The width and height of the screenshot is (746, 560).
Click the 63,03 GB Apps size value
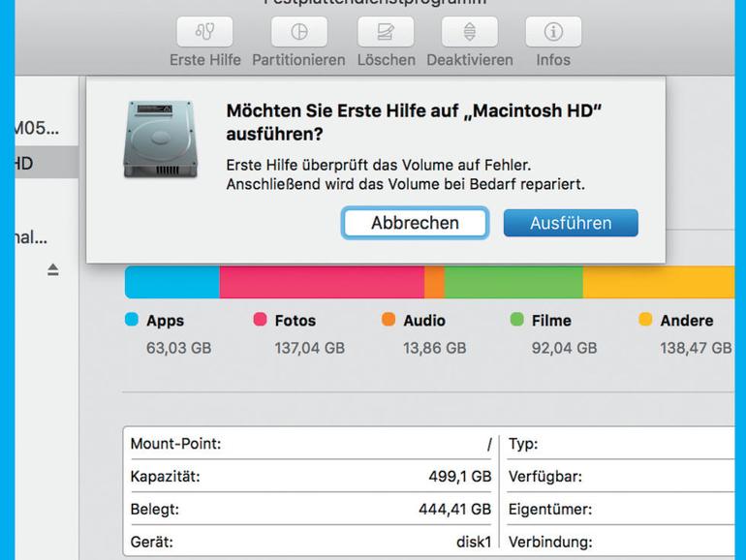[179, 348]
